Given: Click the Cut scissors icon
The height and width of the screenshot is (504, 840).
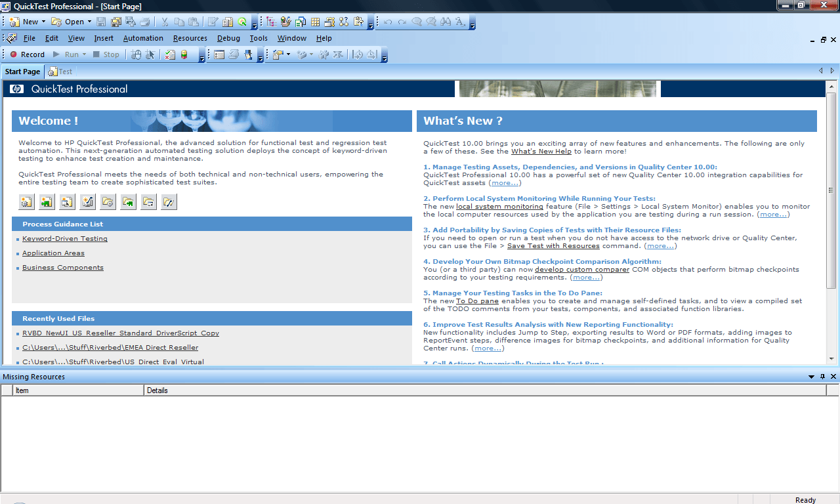Looking at the screenshot, I should [165, 22].
